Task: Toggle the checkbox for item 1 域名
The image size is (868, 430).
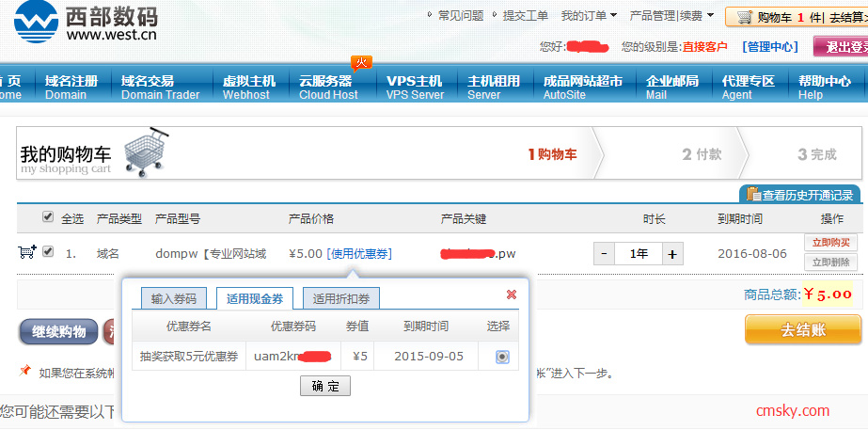Action: (x=48, y=252)
